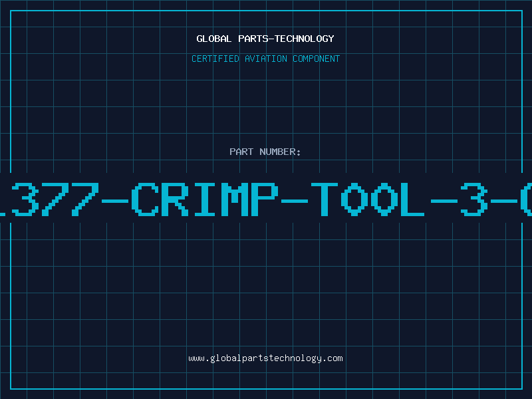
Task: Click the large CRIMP-TOOL part number text
Action: point(266,199)
